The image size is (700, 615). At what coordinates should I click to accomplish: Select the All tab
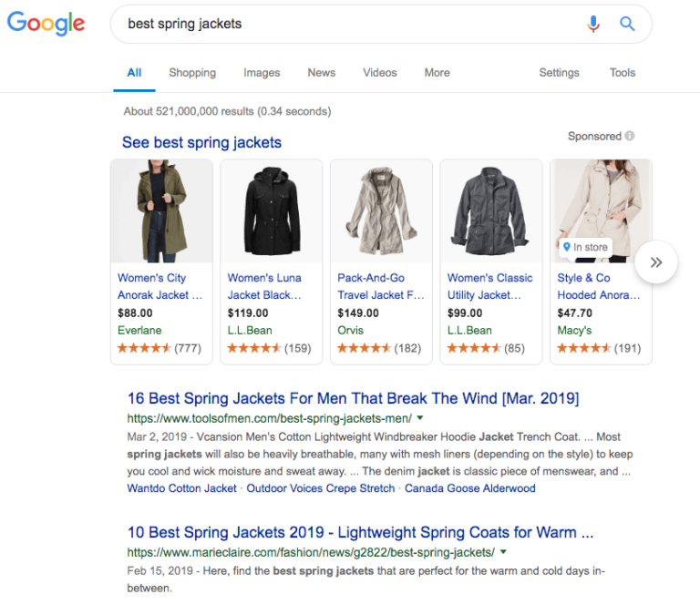coord(134,73)
